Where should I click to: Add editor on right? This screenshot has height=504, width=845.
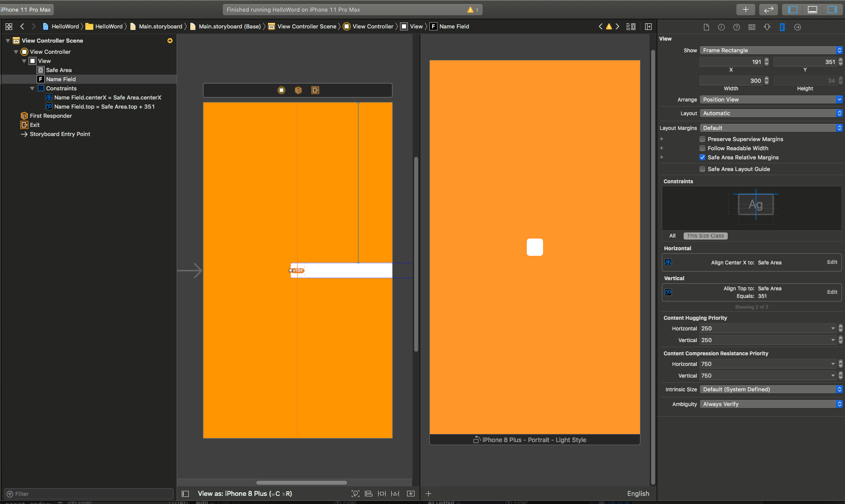(x=648, y=26)
